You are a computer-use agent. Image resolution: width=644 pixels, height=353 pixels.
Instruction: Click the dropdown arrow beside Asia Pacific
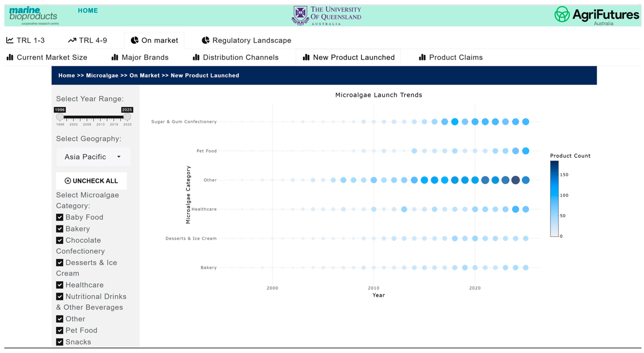(119, 157)
